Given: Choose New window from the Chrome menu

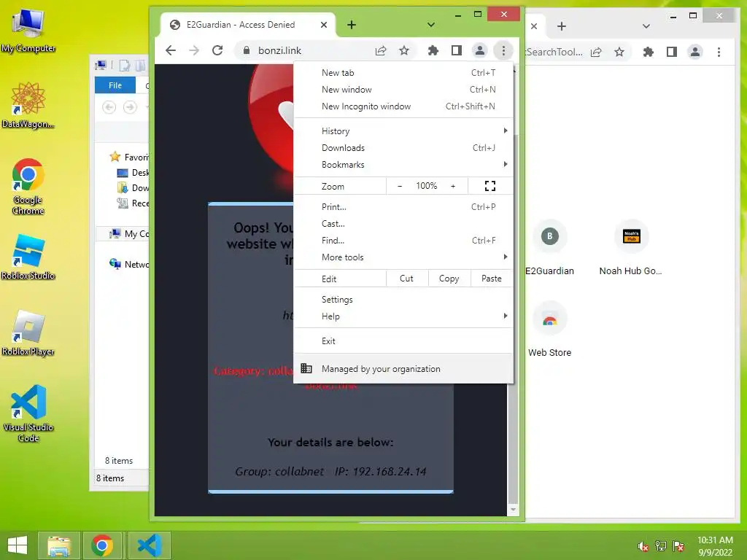Looking at the screenshot, I should point(403,90).
